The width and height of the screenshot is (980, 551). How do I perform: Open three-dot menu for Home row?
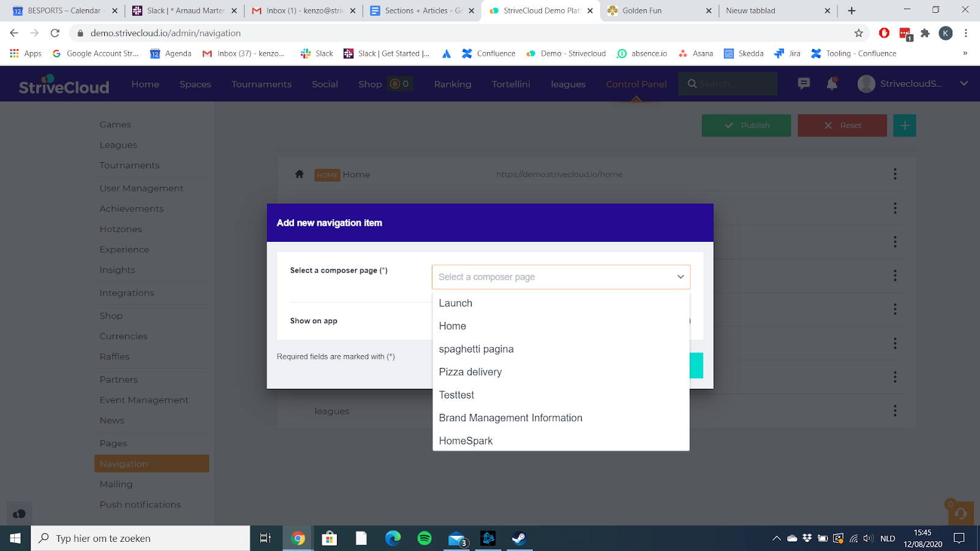pyautogui.click(x=895, y=174)
